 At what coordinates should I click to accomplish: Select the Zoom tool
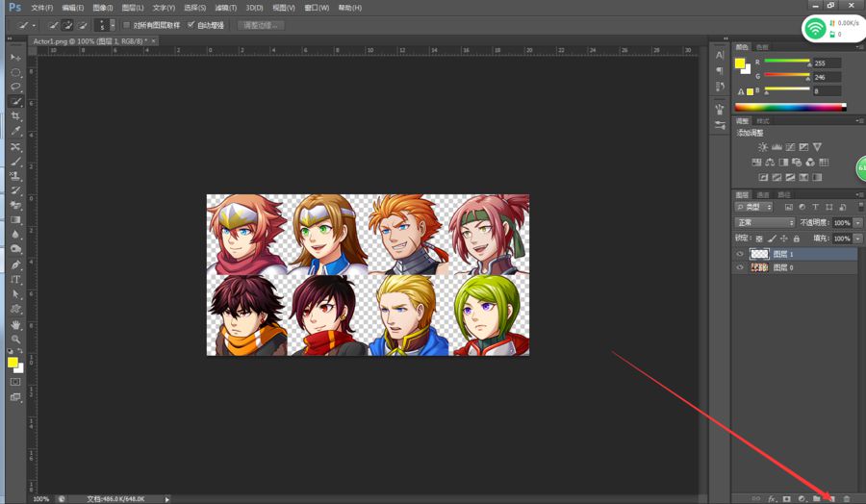point(15,339)
